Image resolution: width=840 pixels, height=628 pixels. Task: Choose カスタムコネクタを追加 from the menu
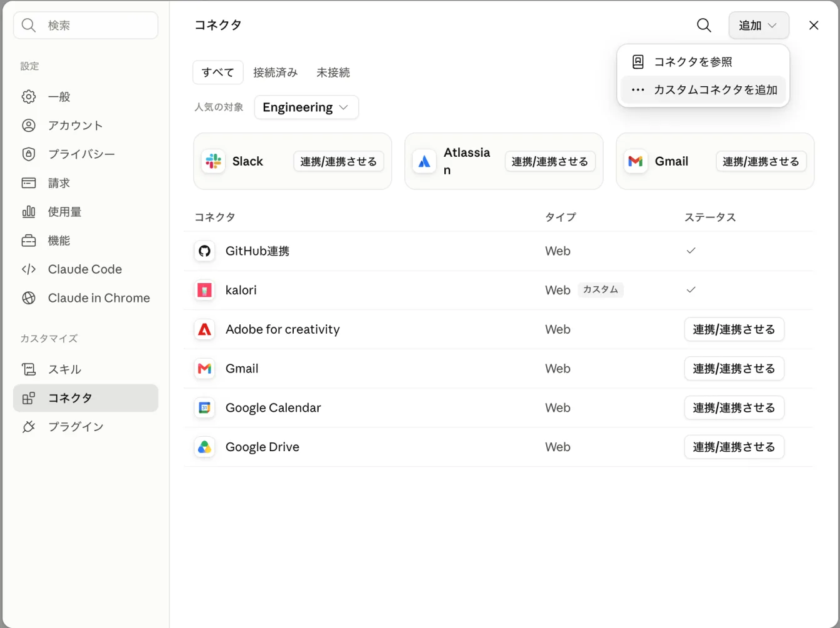pyautogui.click(x=703, y=89)
